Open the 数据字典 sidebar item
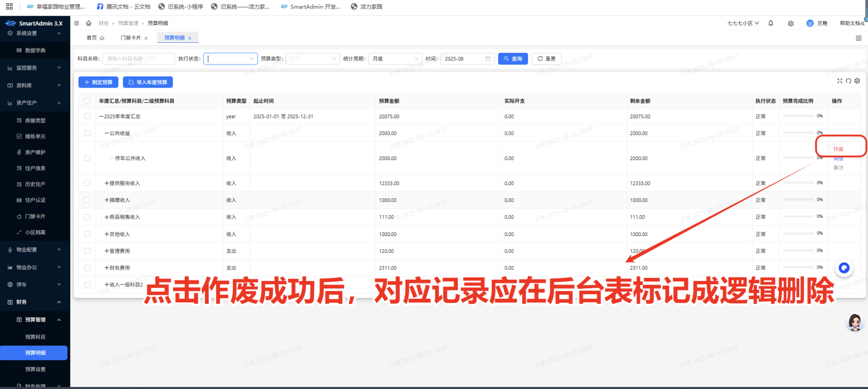Image resolution: width=868 pixels, height=389 pixels. [x=36, y=50]
